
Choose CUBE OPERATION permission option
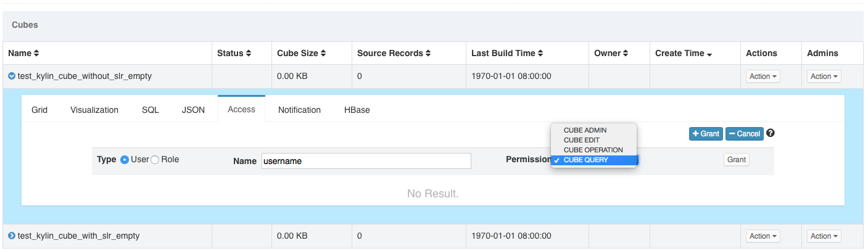(x=593, y=150)
